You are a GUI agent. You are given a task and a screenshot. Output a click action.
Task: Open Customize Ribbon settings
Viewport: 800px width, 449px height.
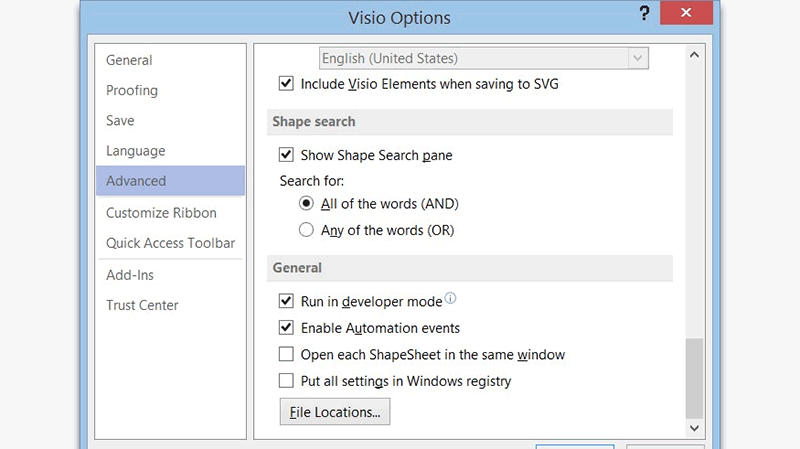click(x=170, y=213)
